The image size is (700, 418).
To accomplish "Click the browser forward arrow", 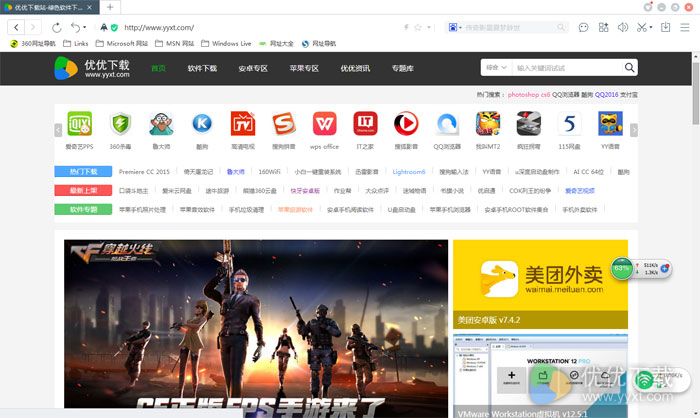I will [33, 27].
